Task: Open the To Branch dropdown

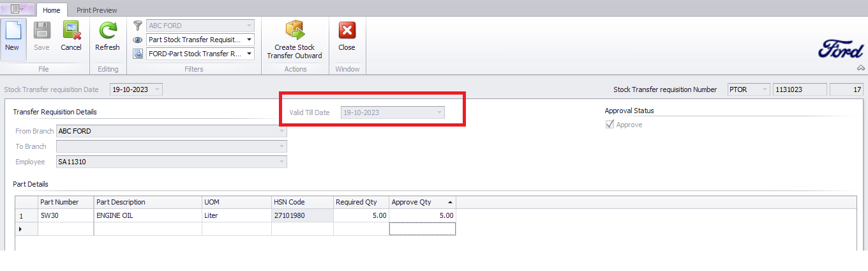Action: click(281, 146)
